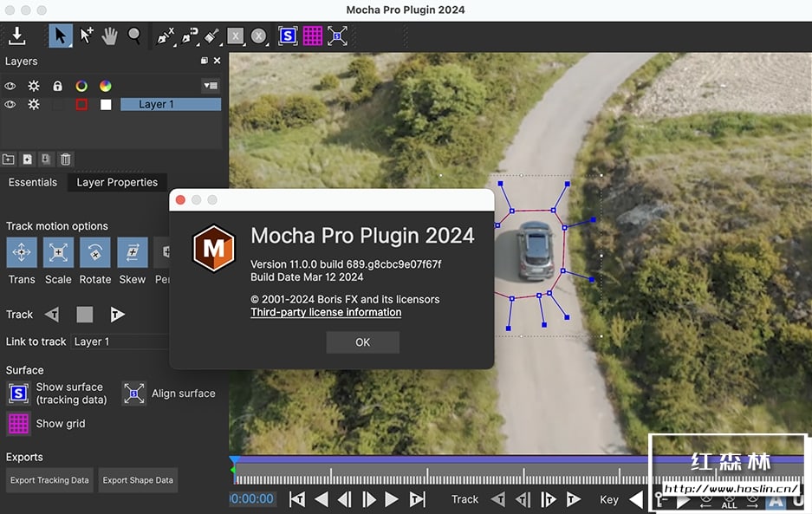Select Layer 1 in the layers list

[171, 104]
